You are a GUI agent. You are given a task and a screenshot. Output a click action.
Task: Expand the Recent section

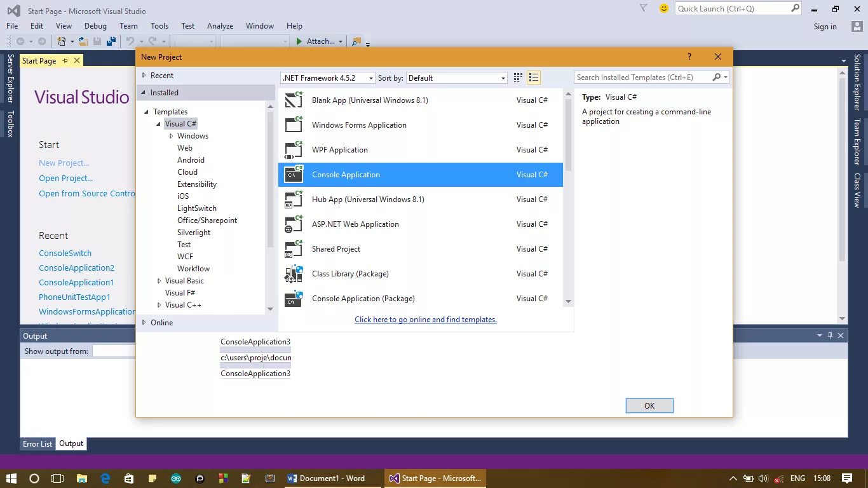click(144, 76)
